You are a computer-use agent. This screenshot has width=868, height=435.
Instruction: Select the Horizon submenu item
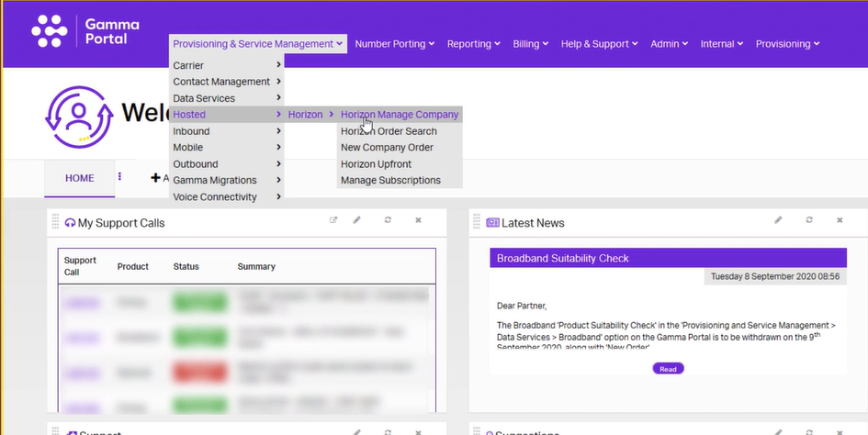[310, 115]
